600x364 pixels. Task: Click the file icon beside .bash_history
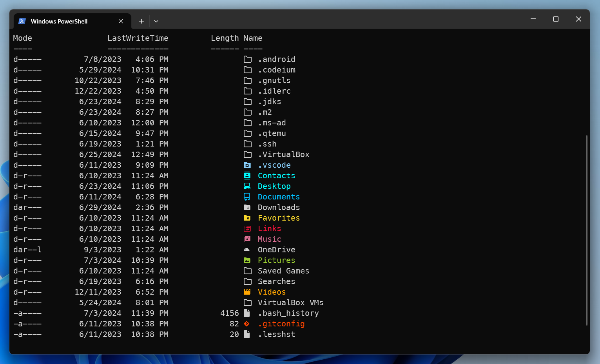[247, 313]
